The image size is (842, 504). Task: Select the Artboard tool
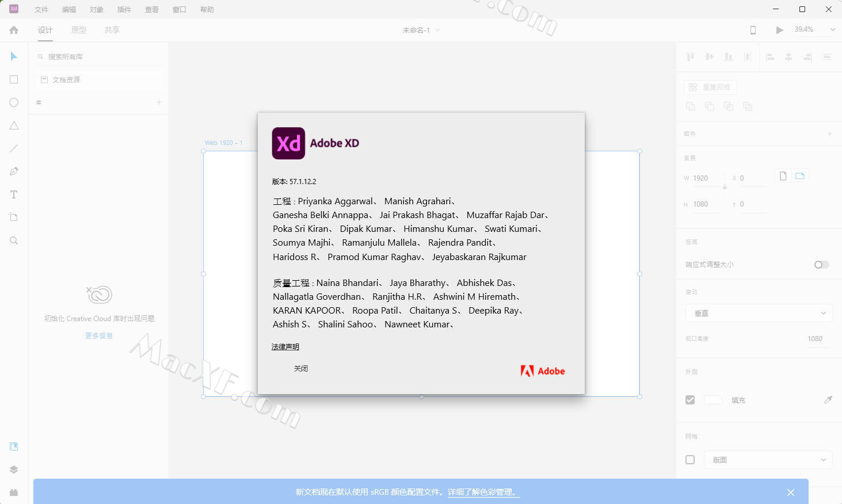point(14,217)
